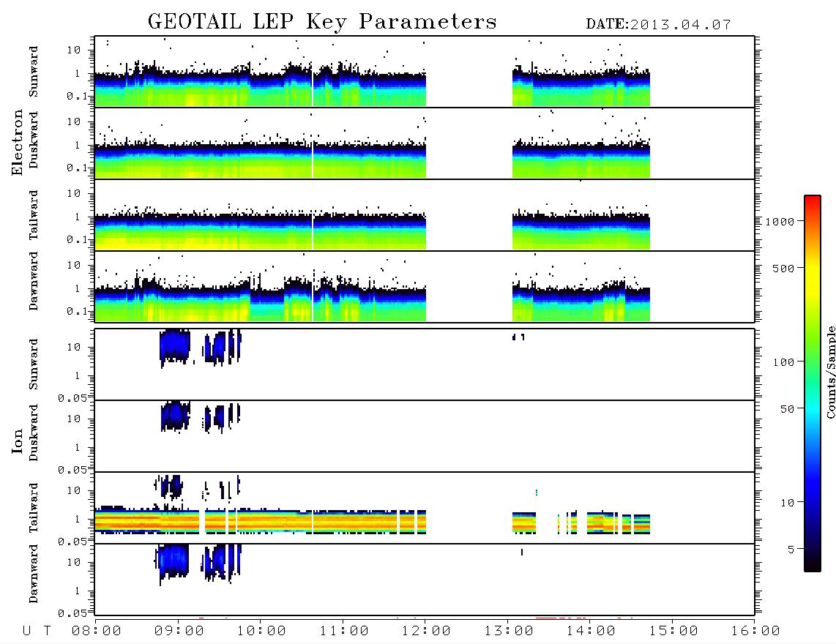Click the 1000 colorbar tick label
This screenshot has width=836, height=644.
pos(780,222)
